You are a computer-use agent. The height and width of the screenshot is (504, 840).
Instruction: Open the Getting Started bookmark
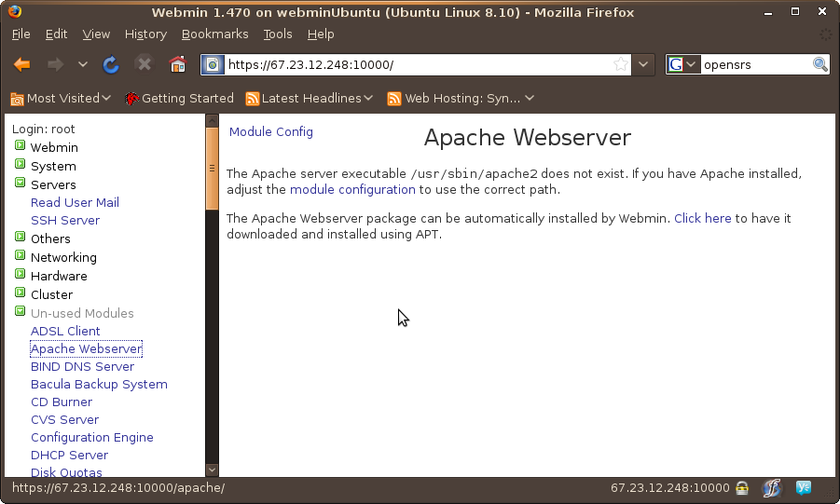[179, 99]
